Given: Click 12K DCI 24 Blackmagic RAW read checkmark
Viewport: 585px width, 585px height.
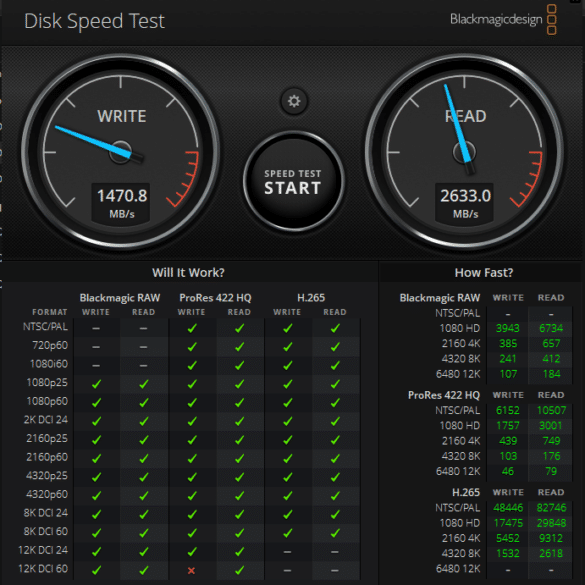Looking at the screenshot, I should click(144, 551).
